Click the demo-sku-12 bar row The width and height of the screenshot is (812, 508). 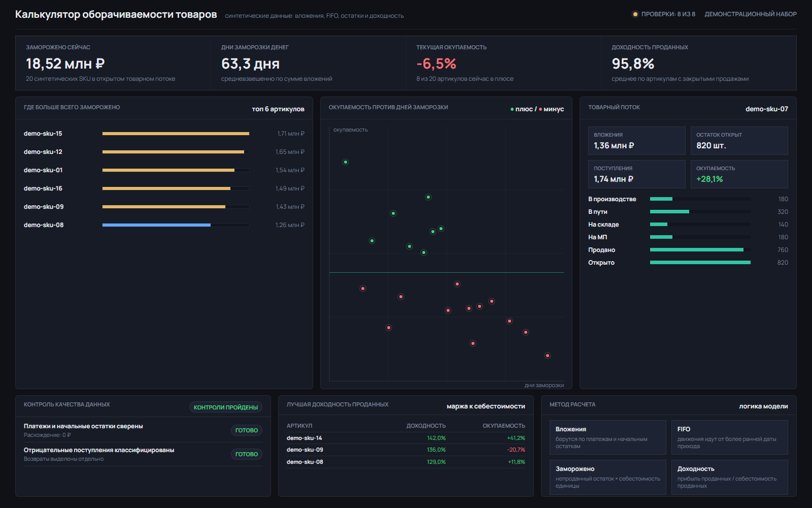(x=164, y=152)
